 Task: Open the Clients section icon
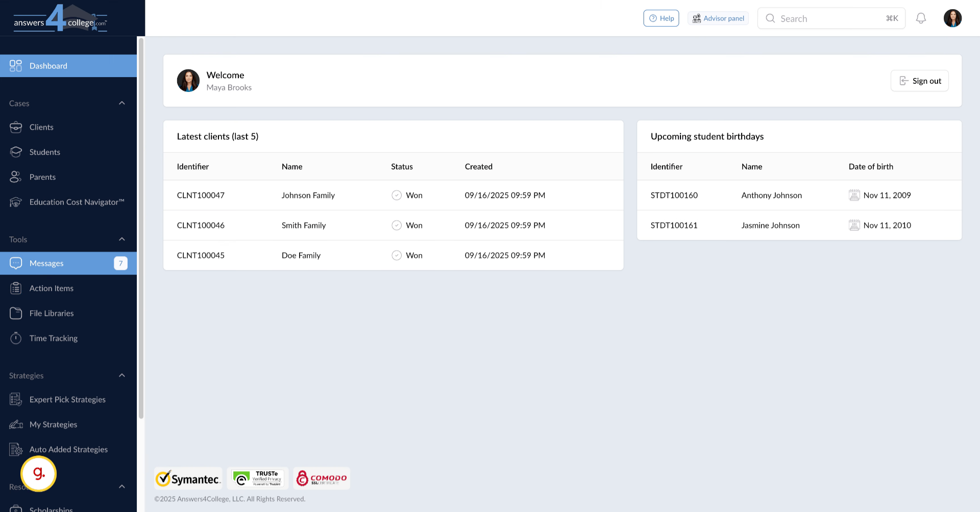[16, 127]
